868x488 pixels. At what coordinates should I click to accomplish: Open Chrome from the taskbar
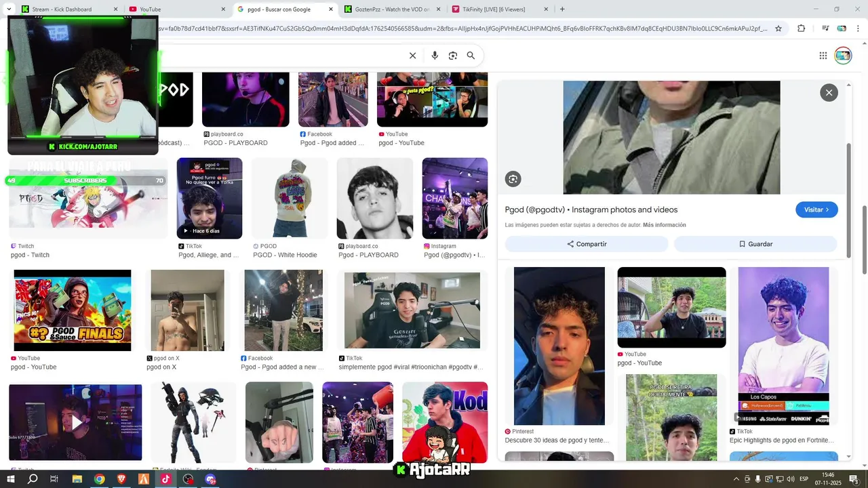click(x=99, y=479)
